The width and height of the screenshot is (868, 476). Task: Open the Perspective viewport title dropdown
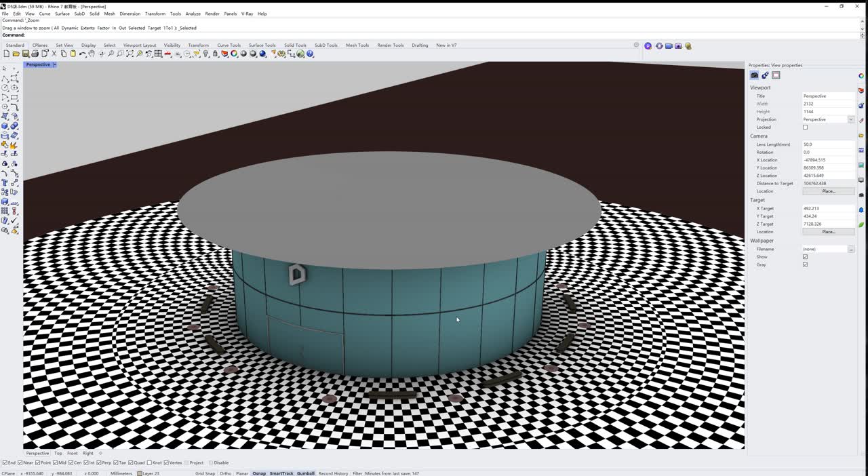(54, 64)
